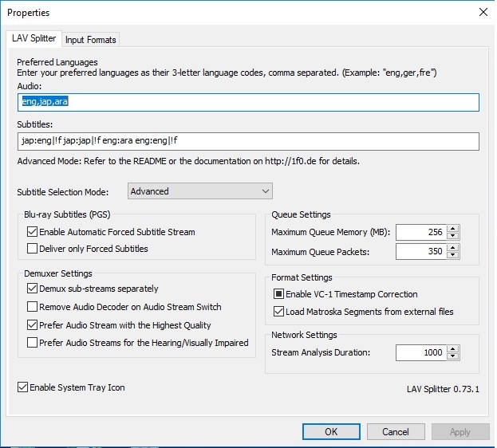Increase Maximum Queue Memory with up arrow
Image resolution: width=497 pixels, height=448 pixels.
453,229
